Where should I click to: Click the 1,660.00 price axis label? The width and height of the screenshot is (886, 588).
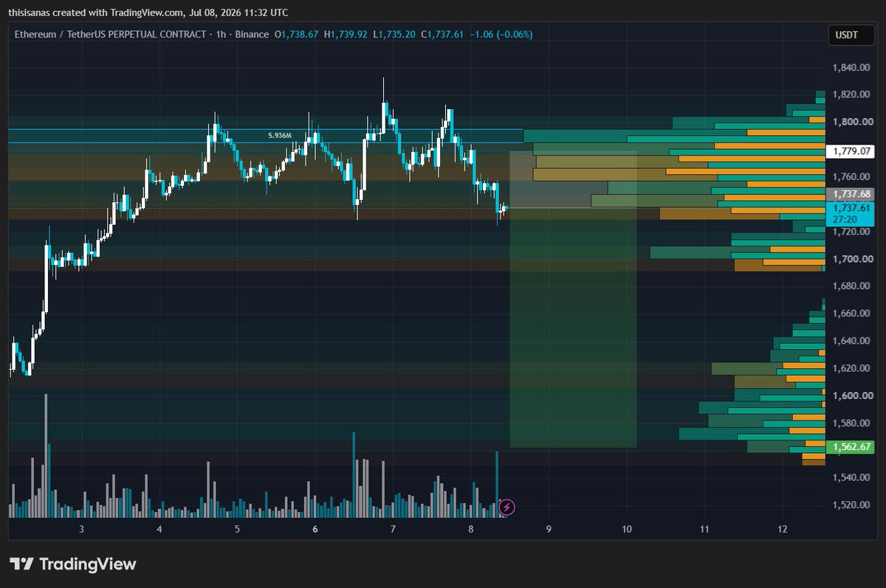(853, 314)
